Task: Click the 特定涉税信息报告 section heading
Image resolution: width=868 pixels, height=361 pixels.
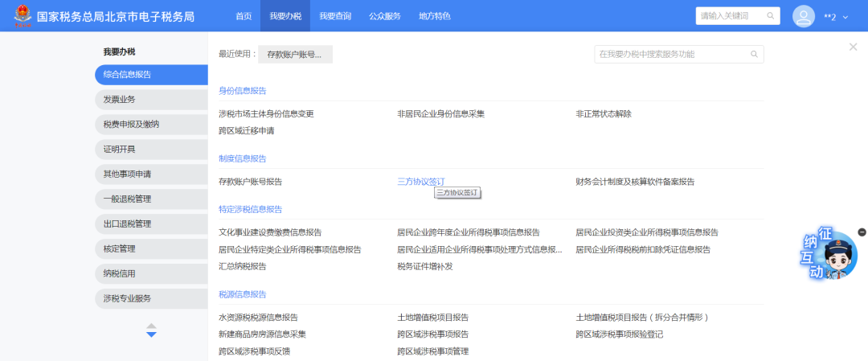Action: 250,209
